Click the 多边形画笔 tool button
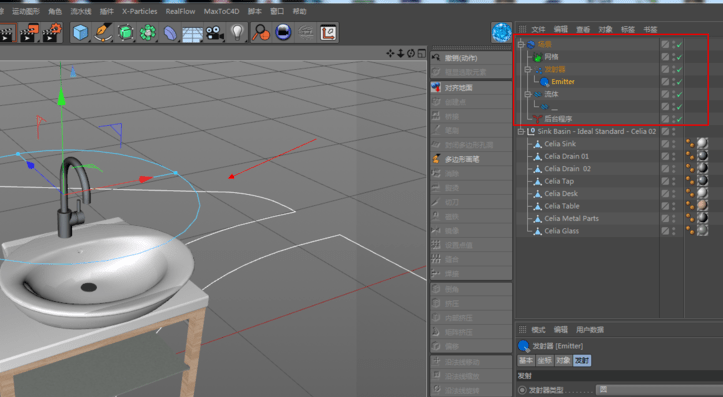Viewport: 723px width, 397px height. click(x=471, y=159)
